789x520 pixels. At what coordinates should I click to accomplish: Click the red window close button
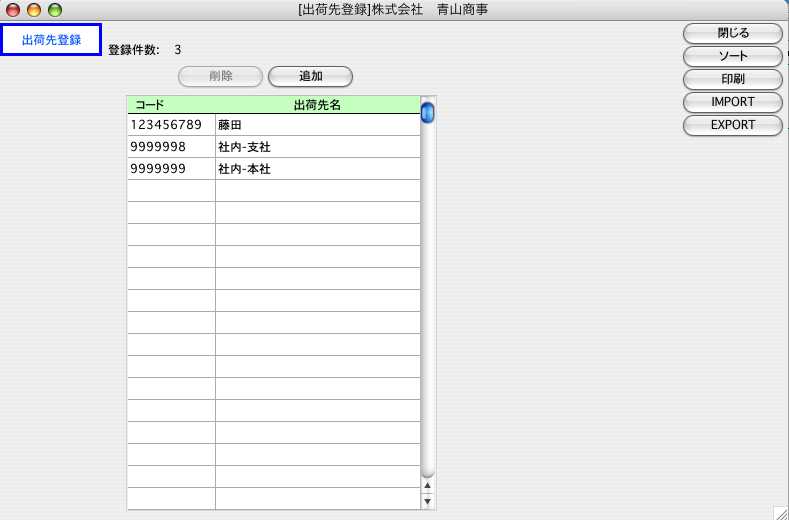pyautogui.click(x=14, y=10)
